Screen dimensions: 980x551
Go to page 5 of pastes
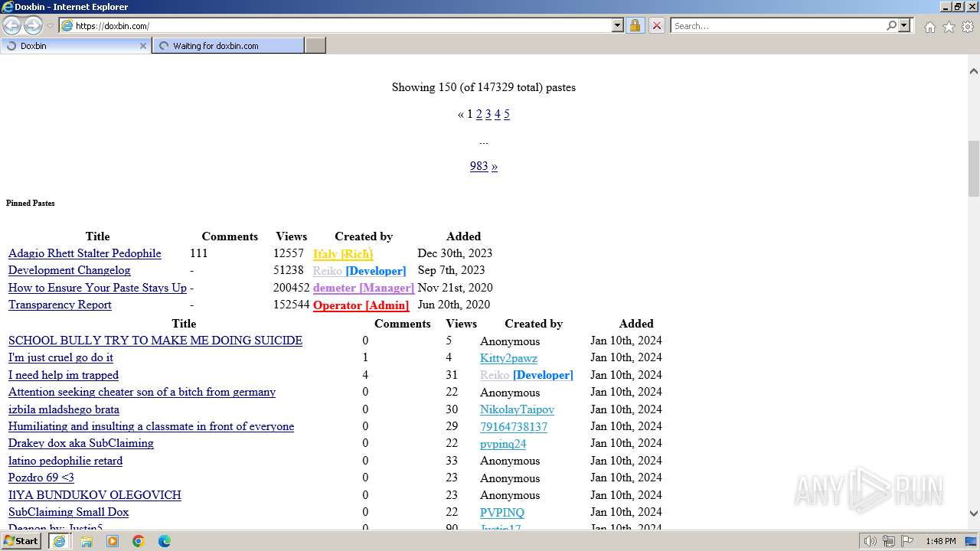(x=507, y=114)
